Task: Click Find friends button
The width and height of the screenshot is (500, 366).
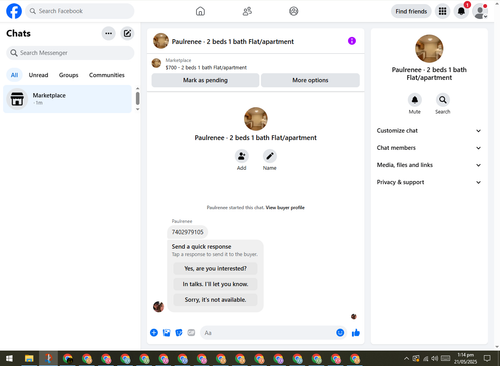Action: click(411, 11)
